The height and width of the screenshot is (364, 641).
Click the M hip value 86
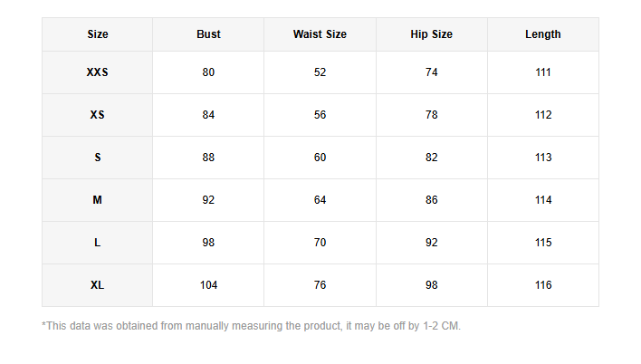click(431, 200)
